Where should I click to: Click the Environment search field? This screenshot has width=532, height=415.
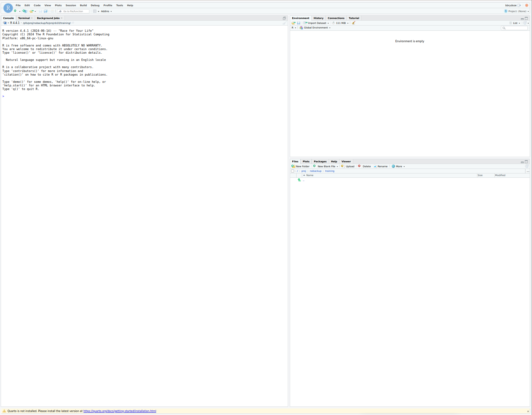514,28
